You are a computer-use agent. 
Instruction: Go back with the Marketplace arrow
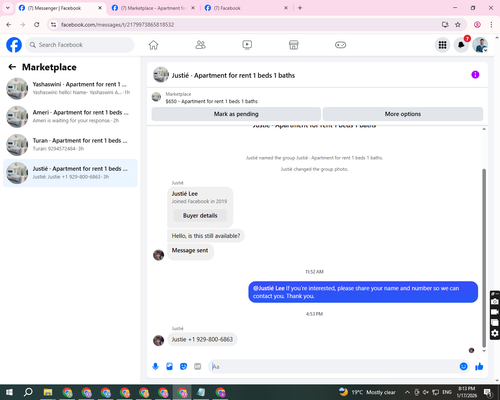click(12, 67)
